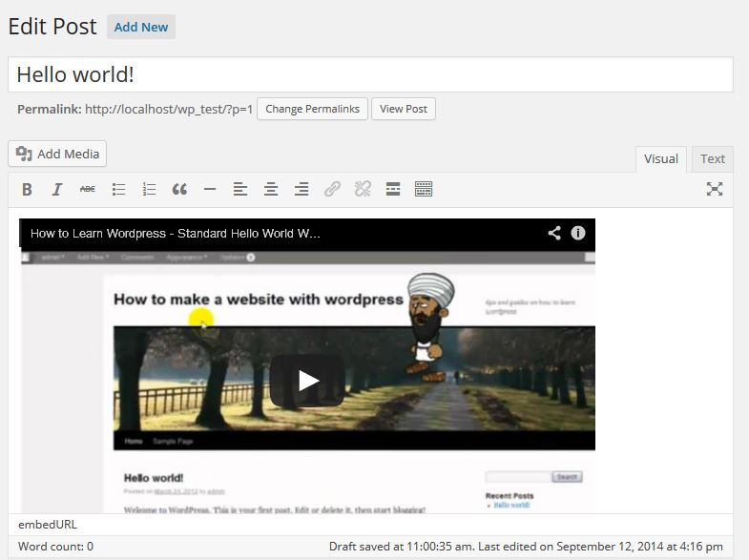Click the Edit Post heading
Image resolution: width=749 pixels, height=560 pixels.
(x=52, y=27)
